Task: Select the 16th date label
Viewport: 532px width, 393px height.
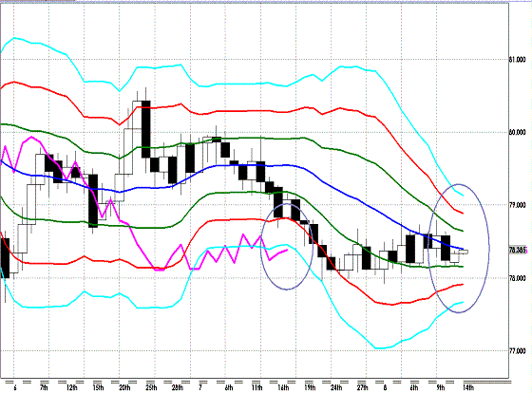Action: click(283, 387)
